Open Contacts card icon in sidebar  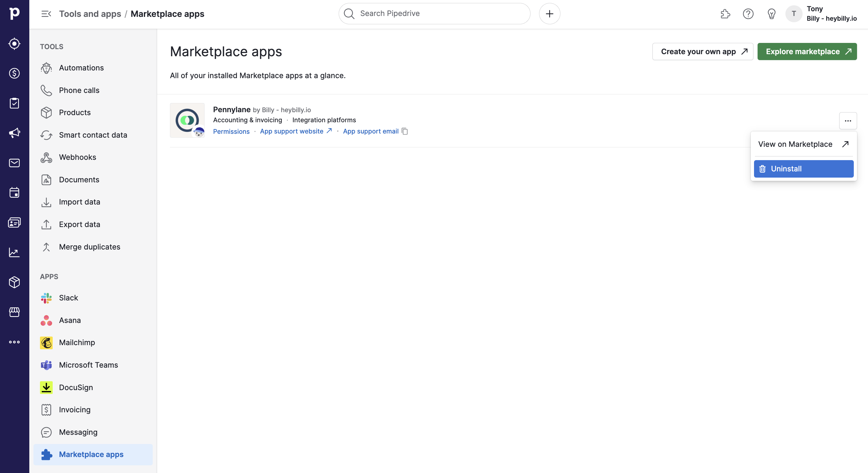15,223
